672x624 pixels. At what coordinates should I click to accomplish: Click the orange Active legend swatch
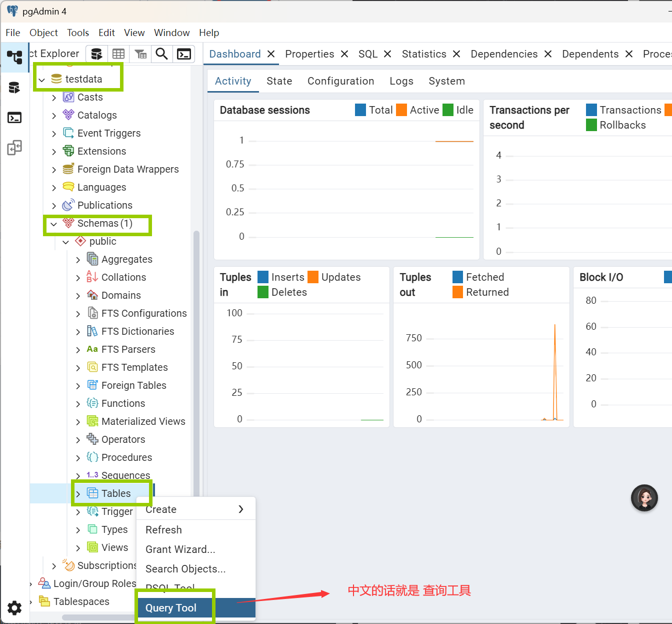pyautogui.click(x=401, y=110)
